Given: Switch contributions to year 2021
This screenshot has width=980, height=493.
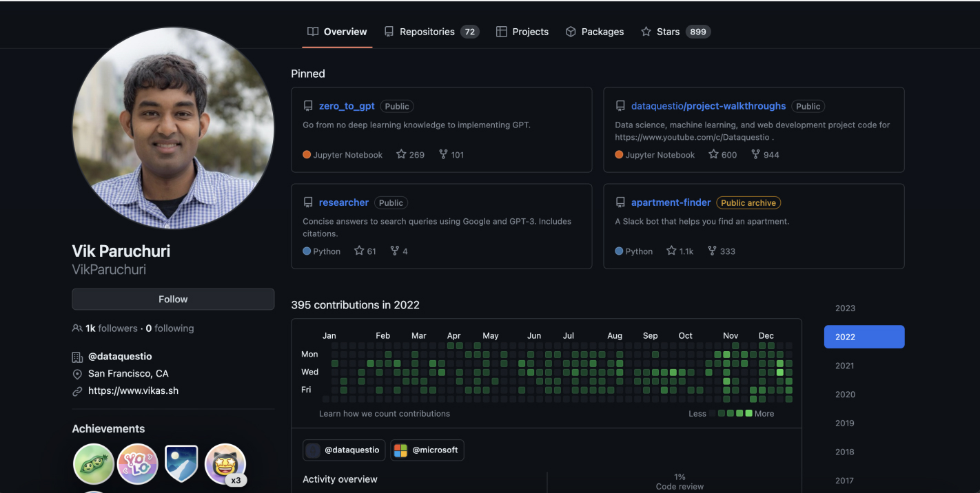Looking at the screenshot, I should pos(845,366).
